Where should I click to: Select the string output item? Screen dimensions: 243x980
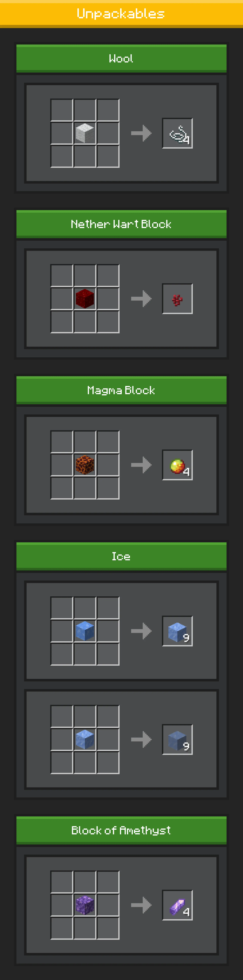177,133
